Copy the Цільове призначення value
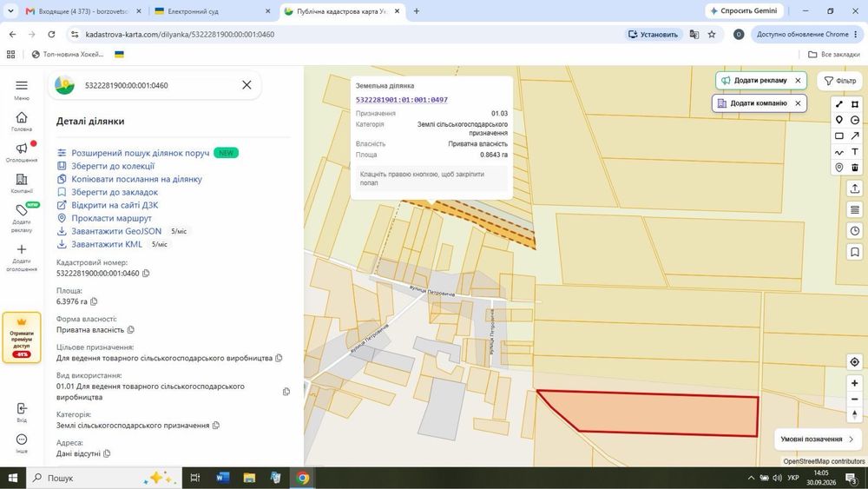This screenshot has width=868, height=489. 279,358
